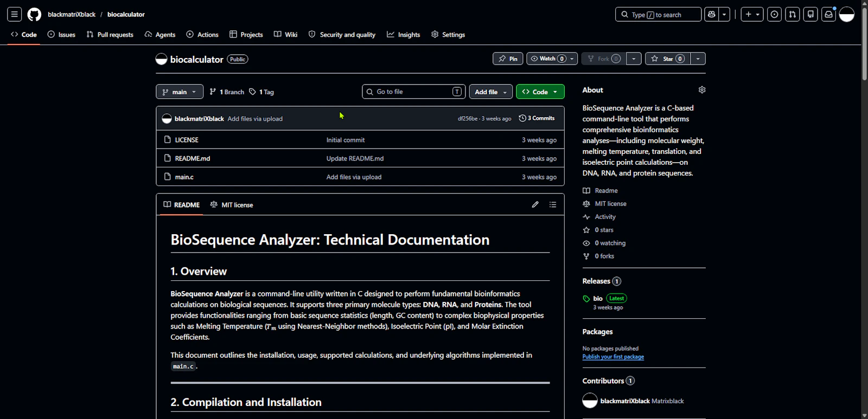View the 1 Branch link
This screenshot has height=419, width=868.
227,92
